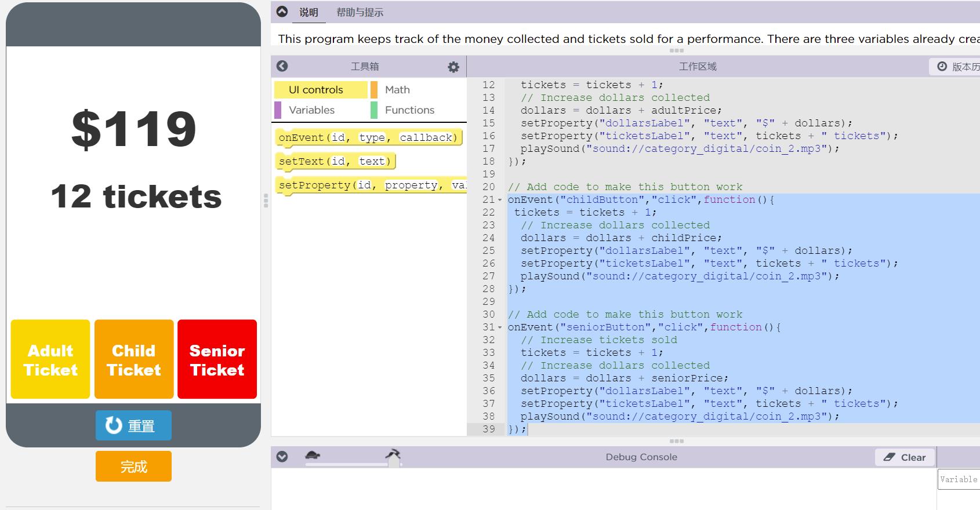Open the 版本历史 version history button
The width and height of the screenshot is (980, 510).
[955, 67]
